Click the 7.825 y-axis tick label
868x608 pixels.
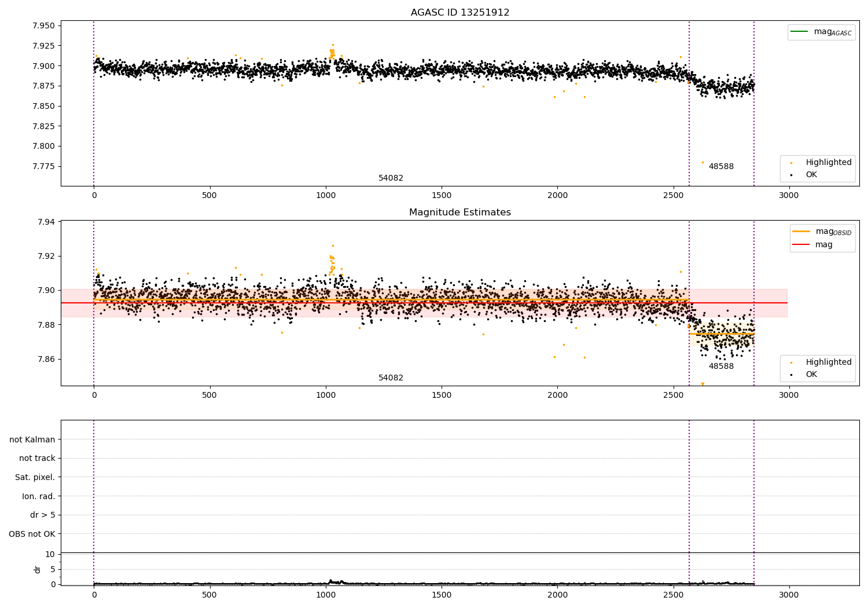pos(44,126)
